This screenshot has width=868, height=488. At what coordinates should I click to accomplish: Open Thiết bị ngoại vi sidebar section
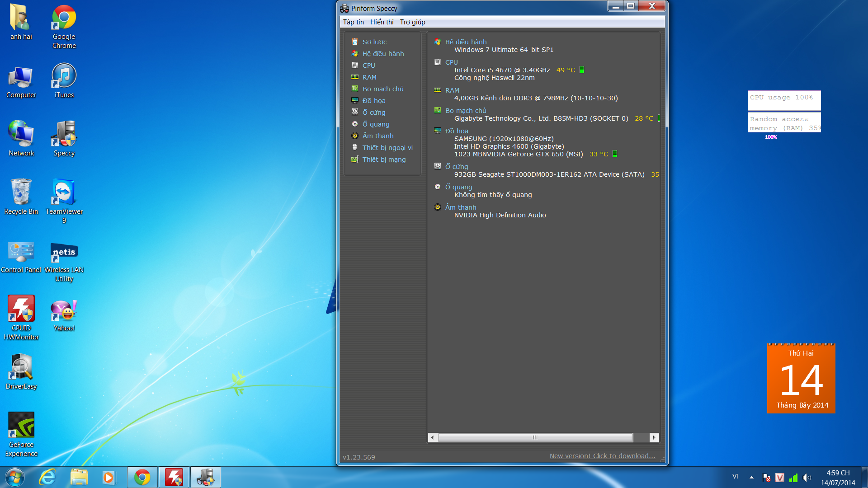(387, 148)
